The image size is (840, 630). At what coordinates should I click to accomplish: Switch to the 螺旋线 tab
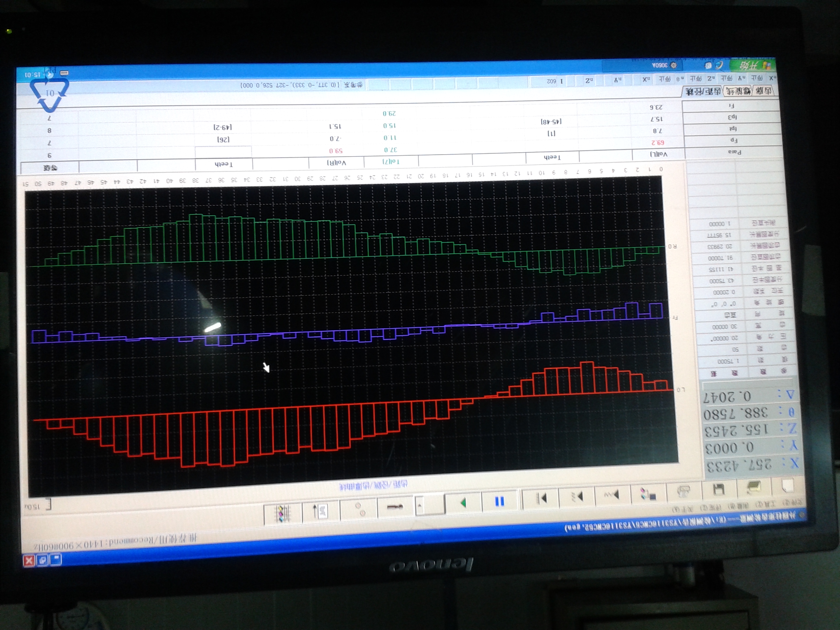pyautogui.click(x=738, y=91)
